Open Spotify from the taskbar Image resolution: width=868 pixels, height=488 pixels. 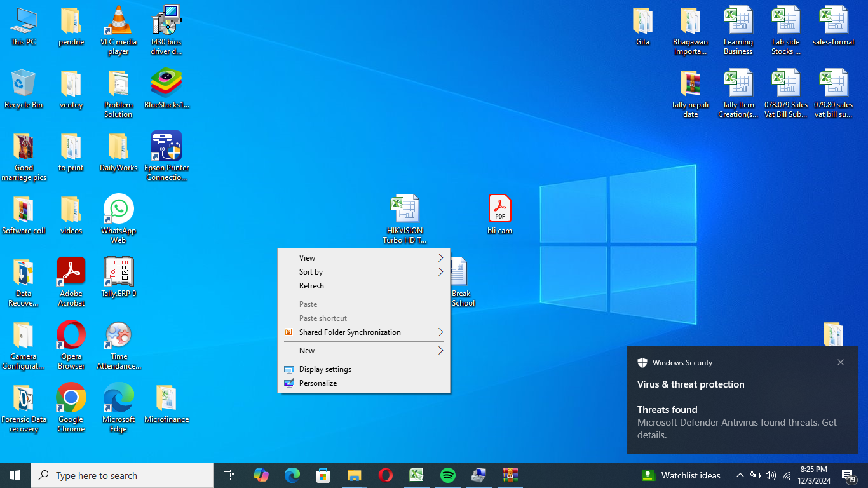point(448,475)
